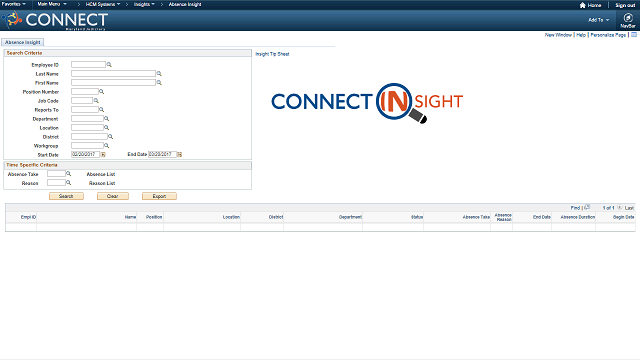
Task: Expand the Favorites dropdown menu
Action: [x=13, y=4]
